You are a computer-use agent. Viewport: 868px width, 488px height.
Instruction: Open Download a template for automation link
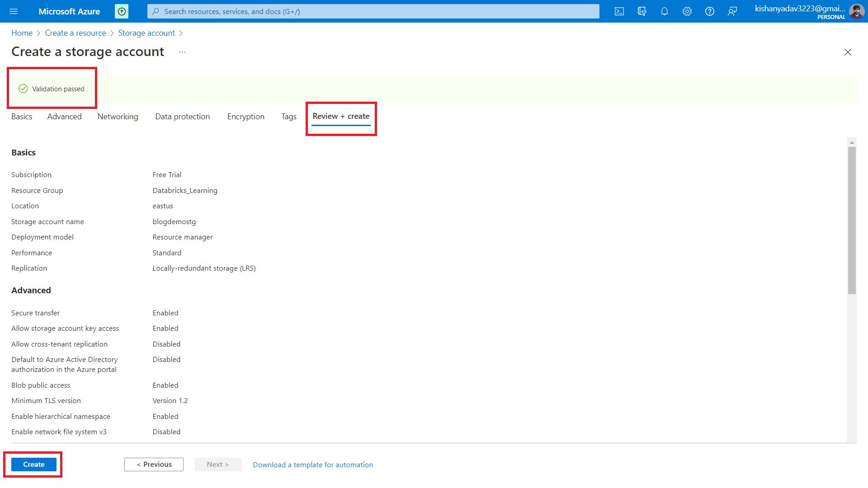click(x=313, y=465)
